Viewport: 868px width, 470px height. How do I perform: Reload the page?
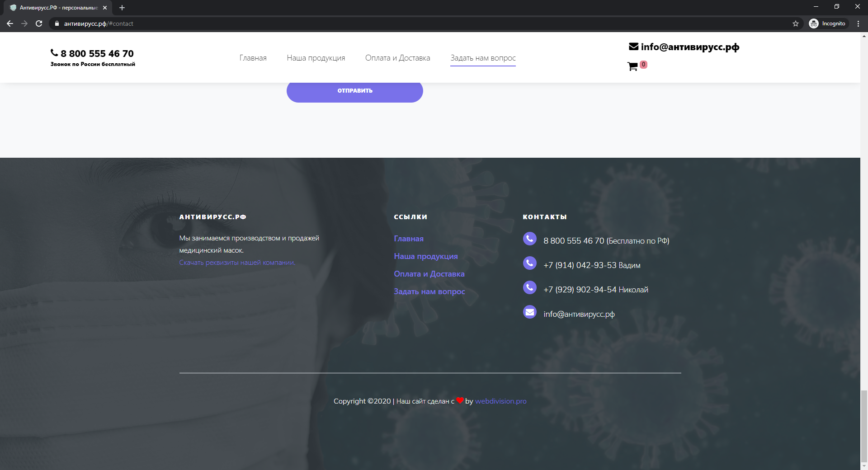(x=39, y=23)
